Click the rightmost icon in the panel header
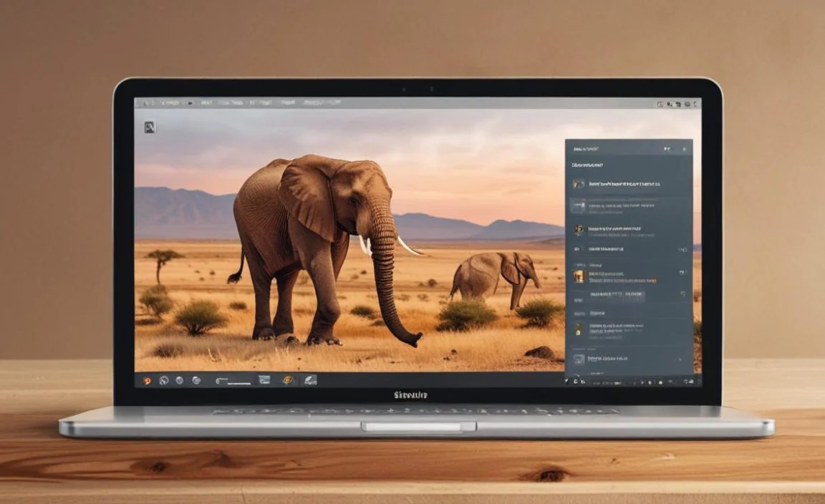The height and width of the screenshot is (504, 825). [x=685, y=150]
